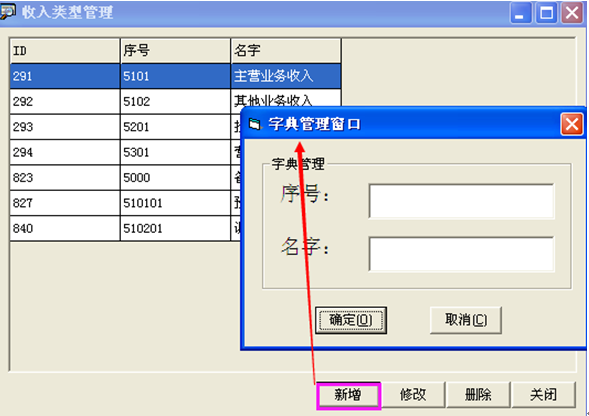Select the 5101 sequence cell
Screen dimensions: 589x416
175,76
